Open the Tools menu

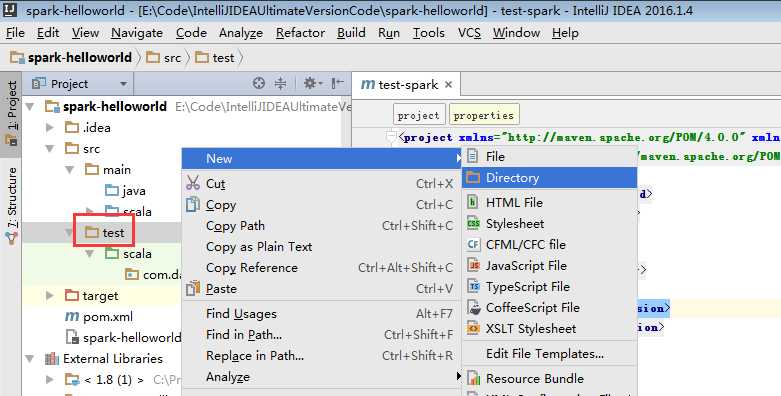[x=428, y=33]
